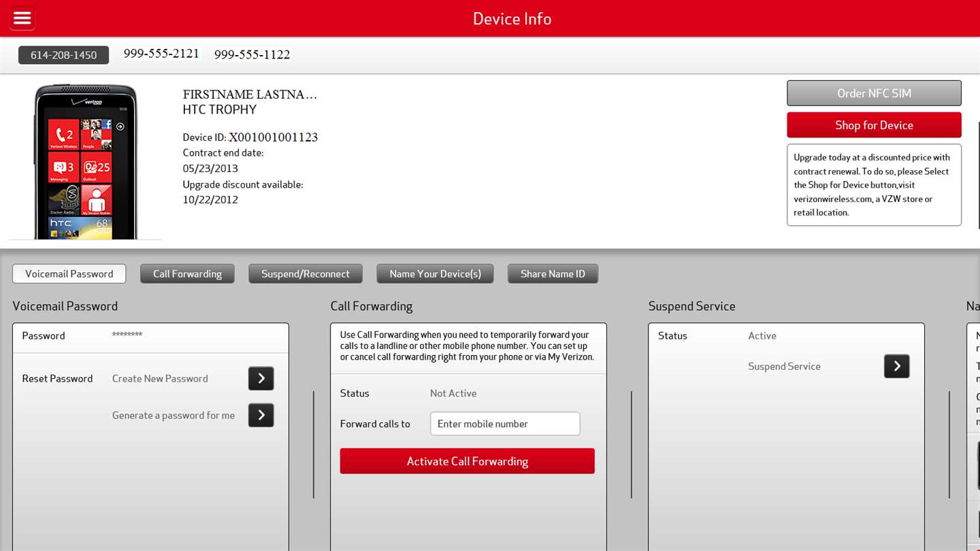Click the FIRSTNAME LASTNA… account name

250,94
